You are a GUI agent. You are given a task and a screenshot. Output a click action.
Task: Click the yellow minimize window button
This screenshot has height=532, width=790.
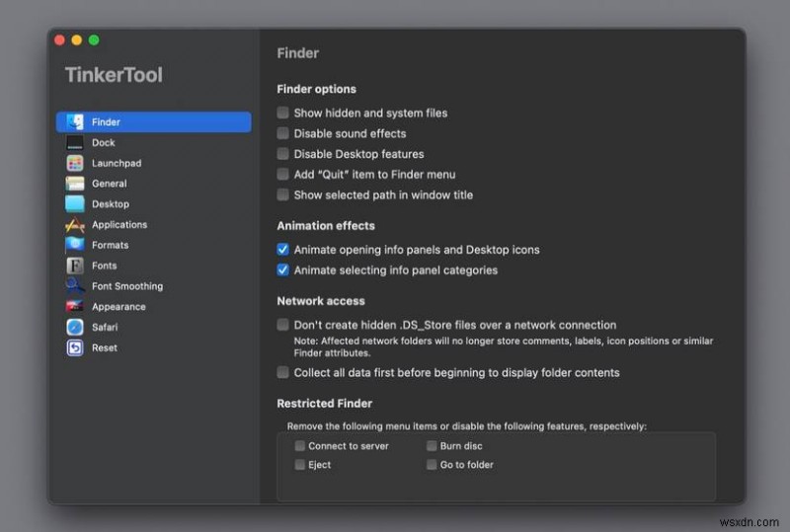click(x=77, y=39)
